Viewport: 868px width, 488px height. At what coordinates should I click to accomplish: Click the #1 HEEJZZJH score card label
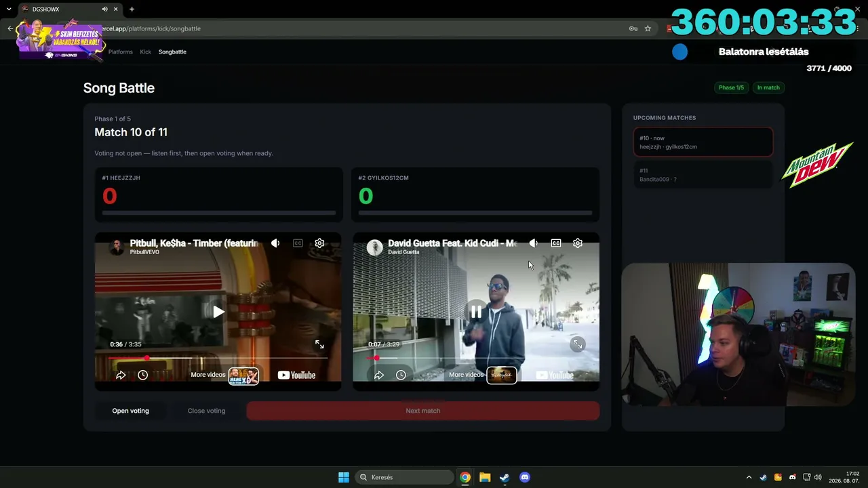click(x=121, y=178)
